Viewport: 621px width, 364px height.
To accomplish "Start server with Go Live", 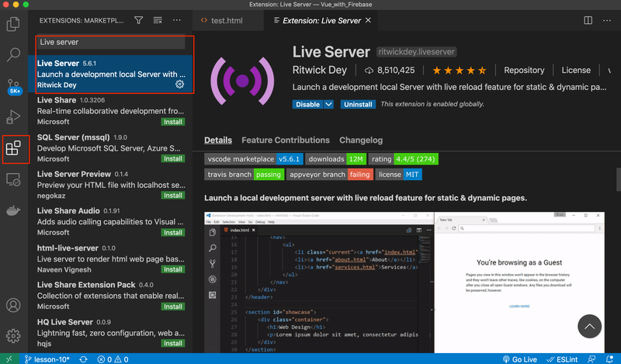I will 519,359.
